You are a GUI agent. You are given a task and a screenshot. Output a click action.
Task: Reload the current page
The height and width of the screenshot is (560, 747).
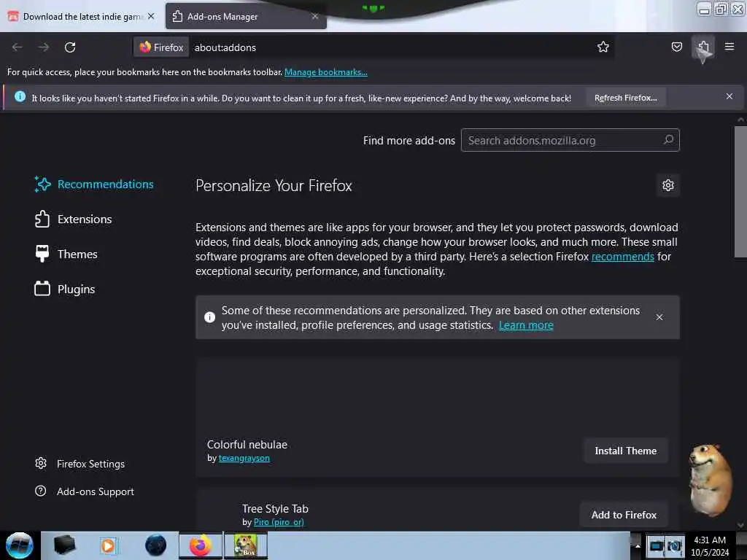[70, 47]
